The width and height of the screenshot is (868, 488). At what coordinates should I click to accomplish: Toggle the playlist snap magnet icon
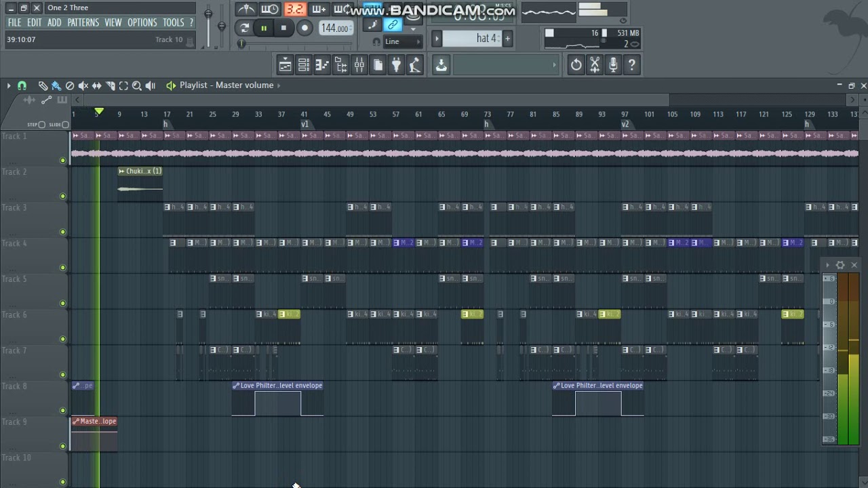pyautogui.click(x=22, y=85)
